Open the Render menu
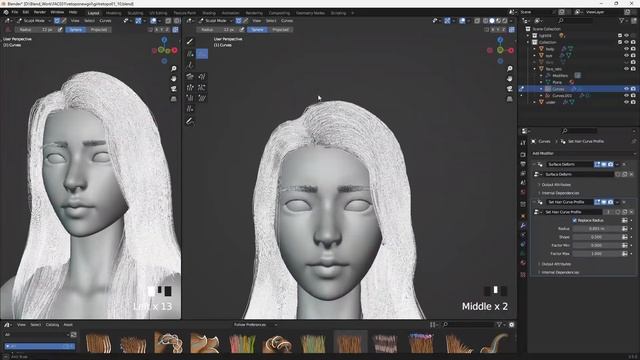The width and height of the screenshot is (640, 360). point(40,12)
